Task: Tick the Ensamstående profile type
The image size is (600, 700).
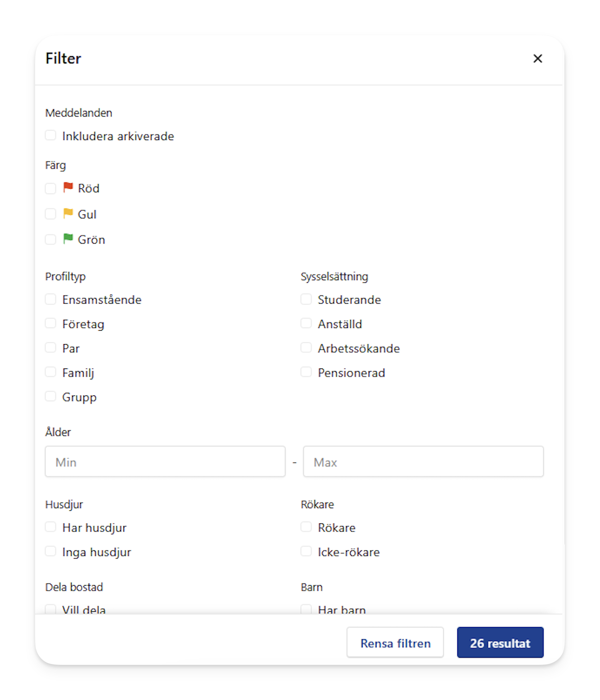Action: click(50, 300)
